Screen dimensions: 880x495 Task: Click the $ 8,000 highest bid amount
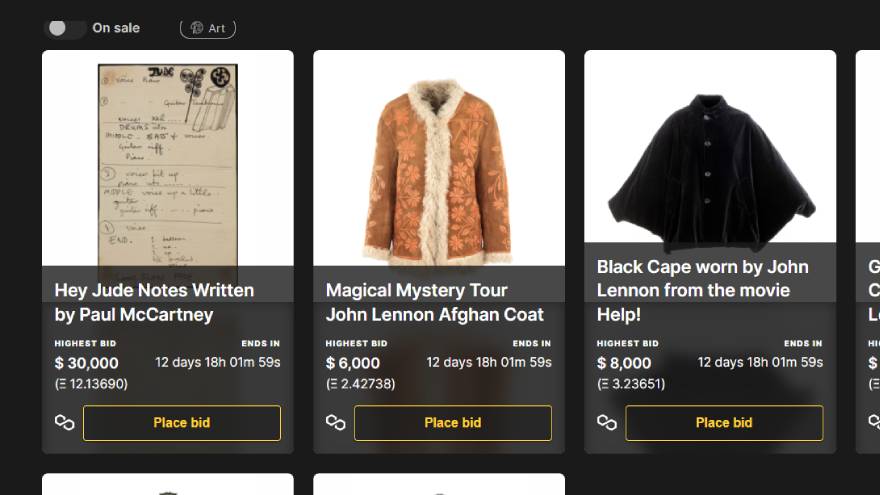click(x=624, y=363)
